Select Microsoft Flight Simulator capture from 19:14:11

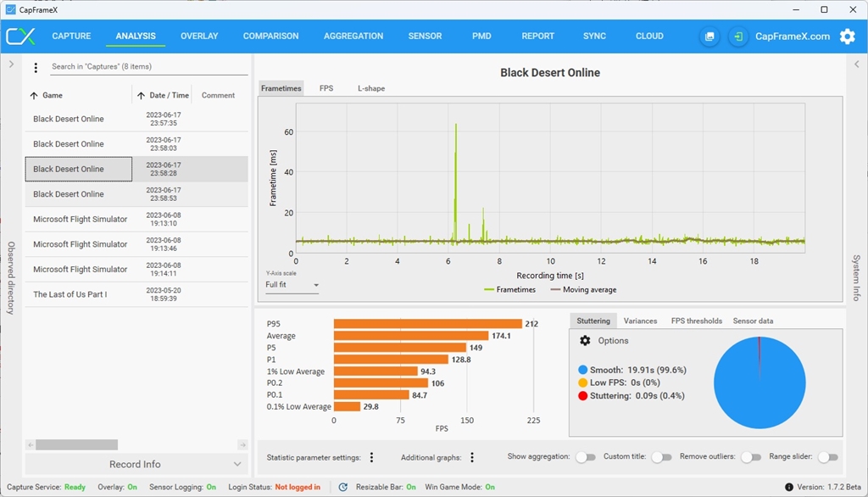pos(136,269)
